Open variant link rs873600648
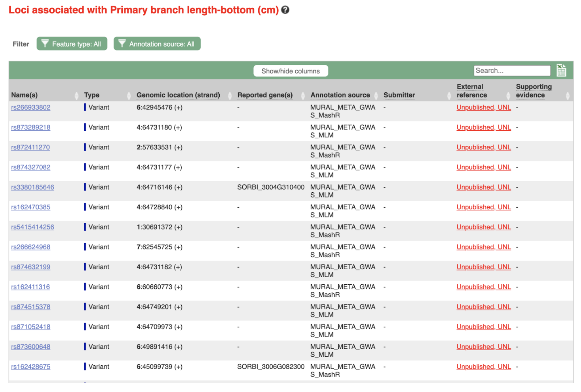Viewport: 581px width, 392px height. click(x=31, y=347)
